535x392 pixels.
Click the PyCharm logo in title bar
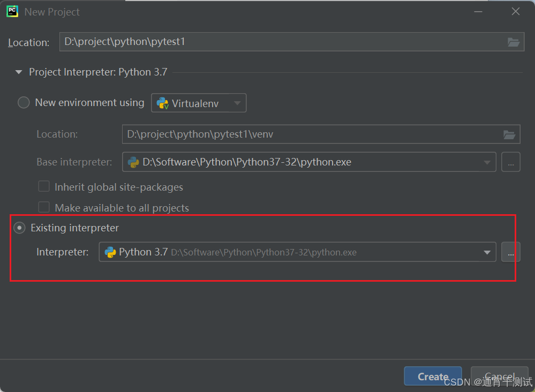coord(12,11)
